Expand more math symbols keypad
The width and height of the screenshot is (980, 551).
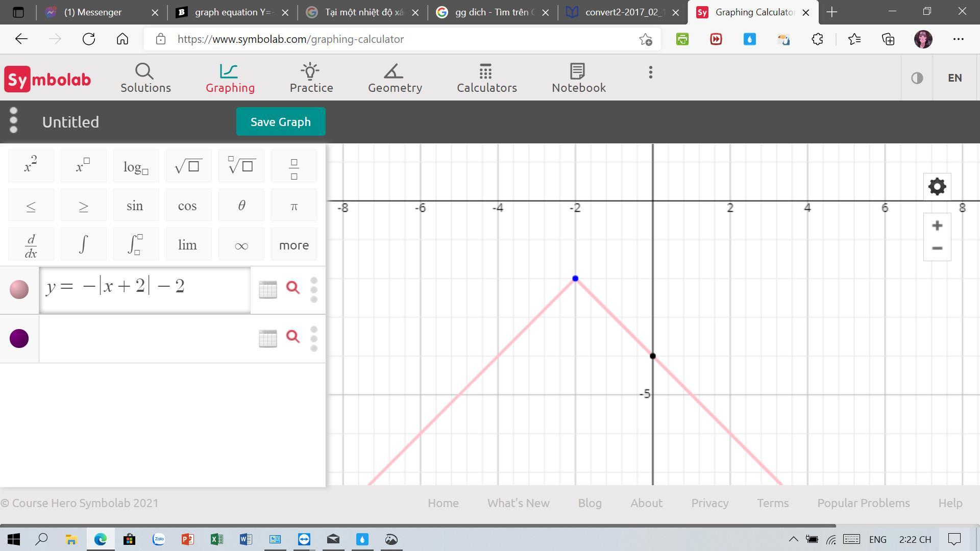tap(293, 245)
